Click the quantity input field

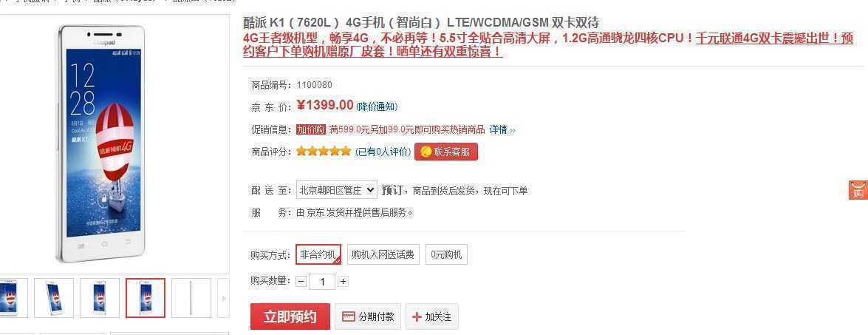[x=321, y=282]
